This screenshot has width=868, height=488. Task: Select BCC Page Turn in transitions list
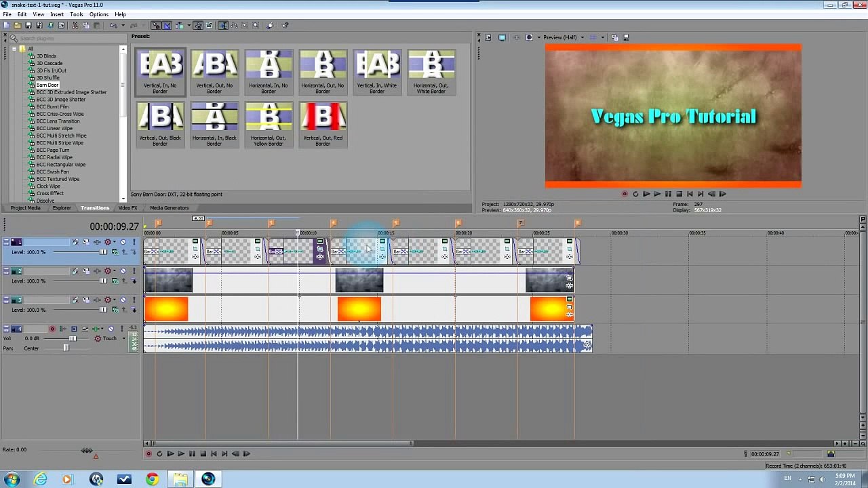coord(52,150)
